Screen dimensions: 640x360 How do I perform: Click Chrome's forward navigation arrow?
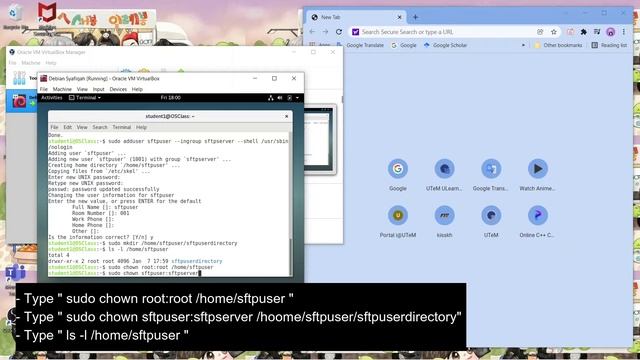[x=325, y=32]
